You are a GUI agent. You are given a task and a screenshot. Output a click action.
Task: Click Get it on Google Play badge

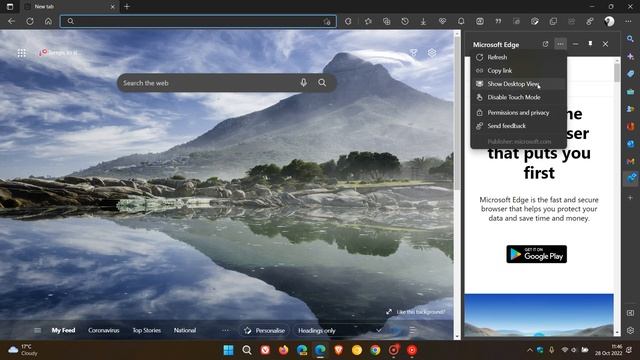536,254
